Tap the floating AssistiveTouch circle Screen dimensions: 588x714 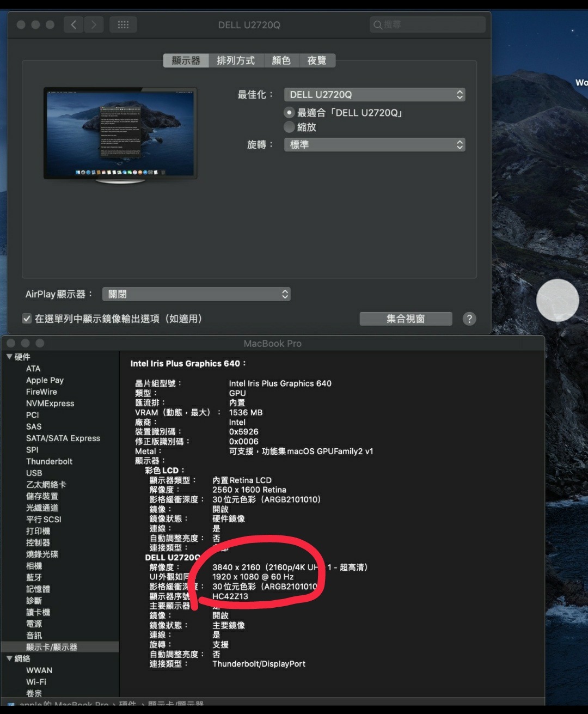[558, 301]
